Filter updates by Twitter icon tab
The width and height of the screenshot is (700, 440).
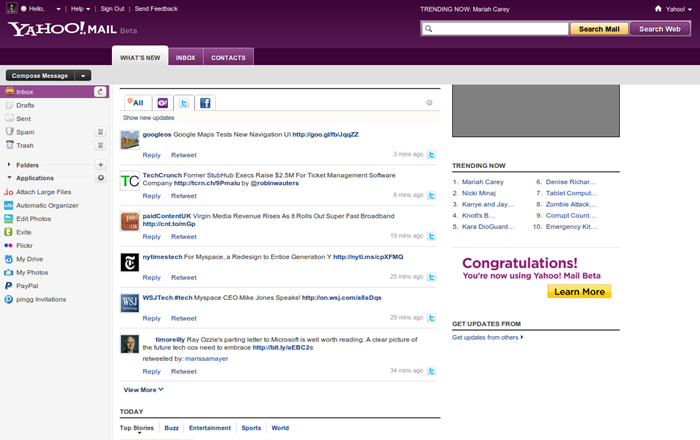click(184, 103)
